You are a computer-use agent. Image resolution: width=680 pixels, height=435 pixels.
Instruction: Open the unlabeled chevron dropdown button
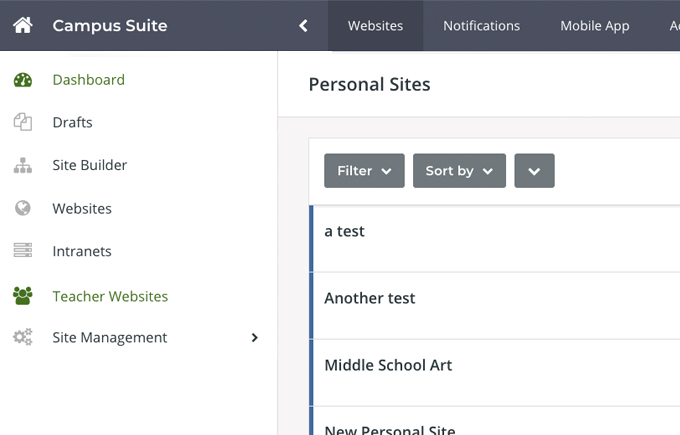[534, 171]
